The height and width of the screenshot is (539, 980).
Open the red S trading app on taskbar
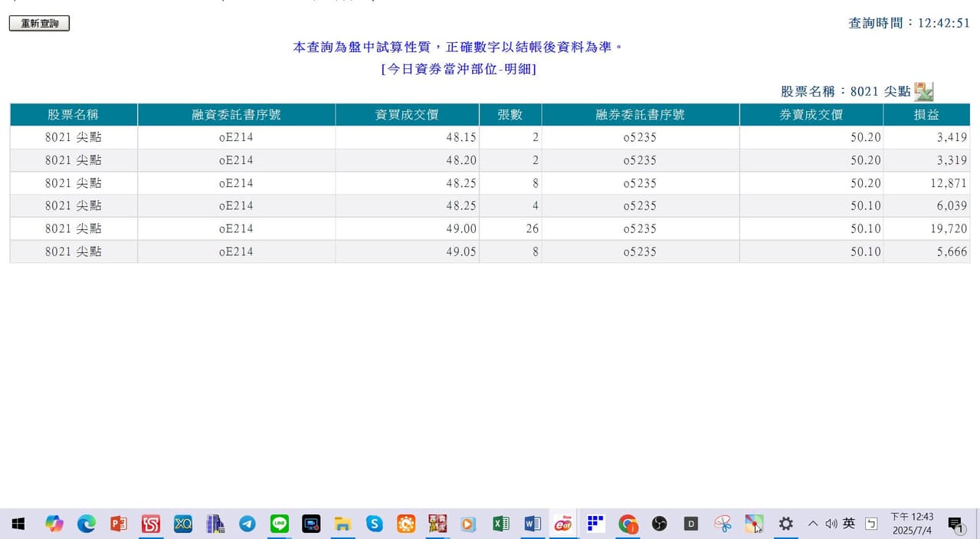pos(151,524)
